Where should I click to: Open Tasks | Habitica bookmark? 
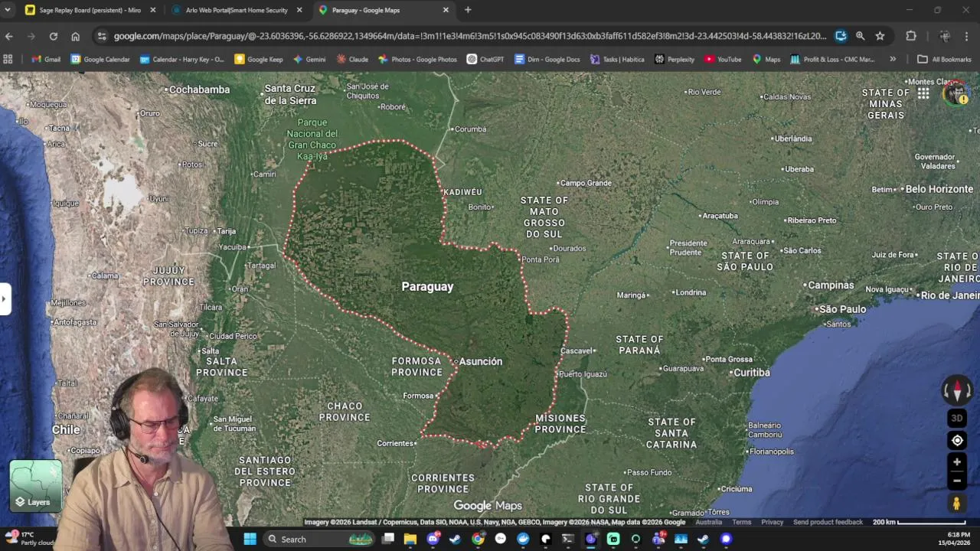617,59
